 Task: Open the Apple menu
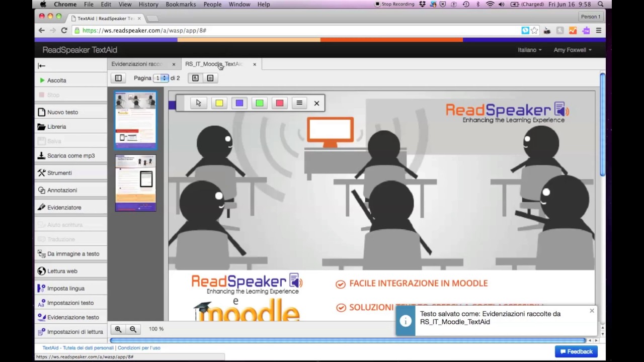[x=43, y=4]
